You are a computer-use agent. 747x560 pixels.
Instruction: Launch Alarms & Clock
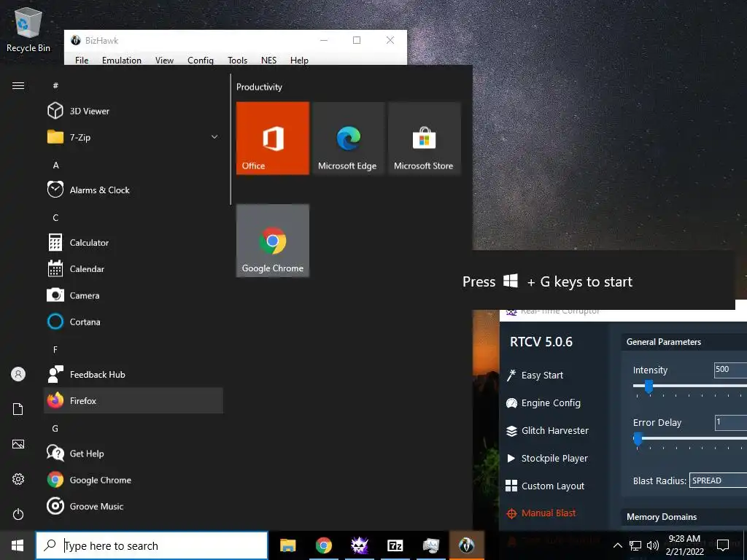[x=133, y=190]
